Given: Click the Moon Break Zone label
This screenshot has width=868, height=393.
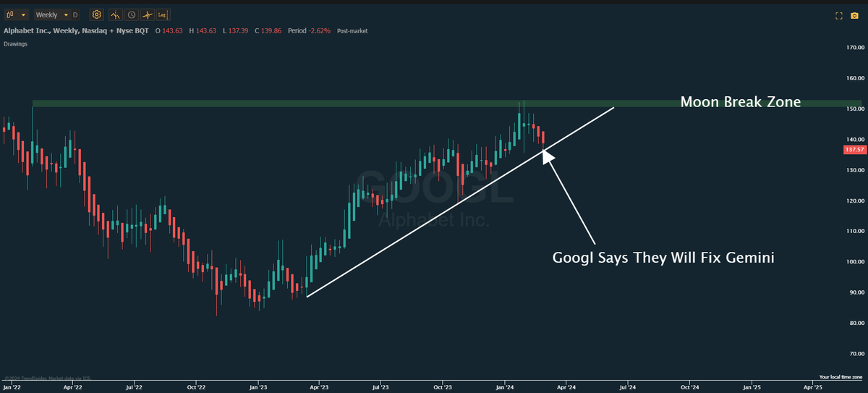Looking at the screenshot, I should tap(740, 102).
